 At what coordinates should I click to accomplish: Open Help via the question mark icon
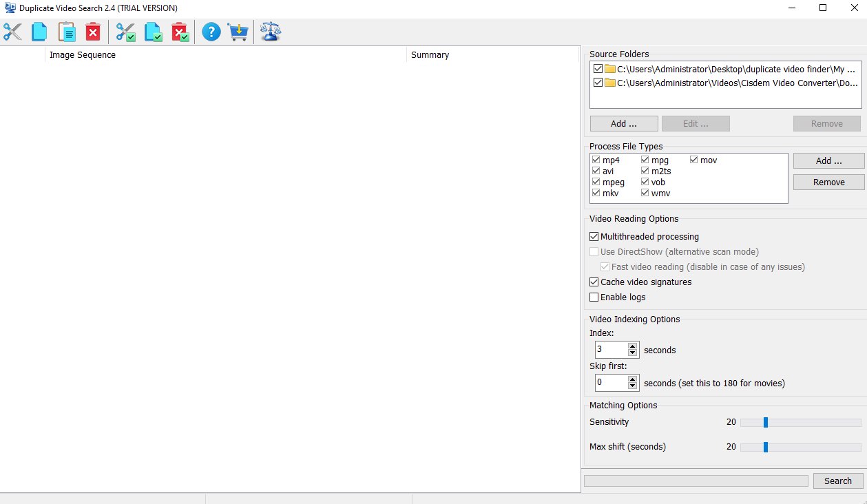[211, 31]
